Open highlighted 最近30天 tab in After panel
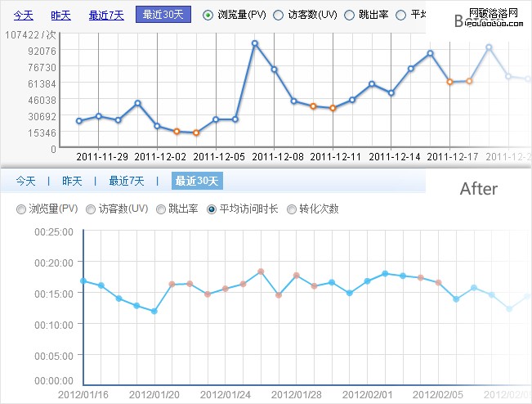 pos(197,181)
